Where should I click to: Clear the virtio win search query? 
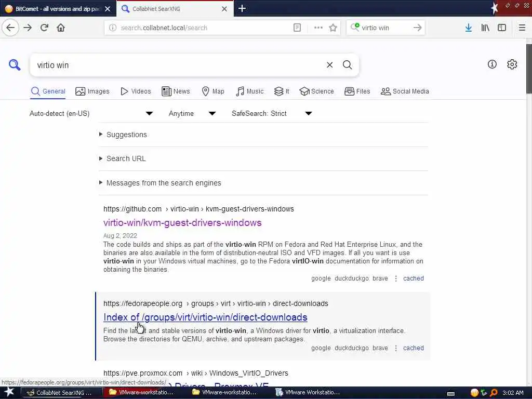tap(329, 65)
